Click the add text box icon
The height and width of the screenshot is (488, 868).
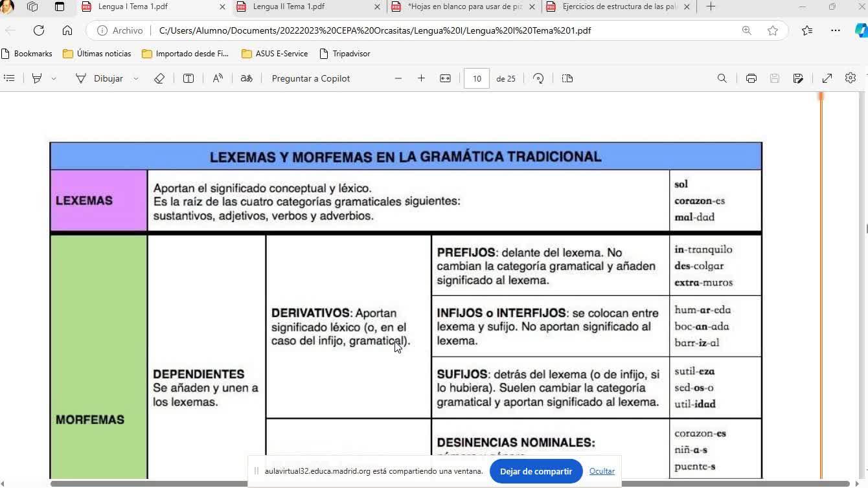point(188,78)
